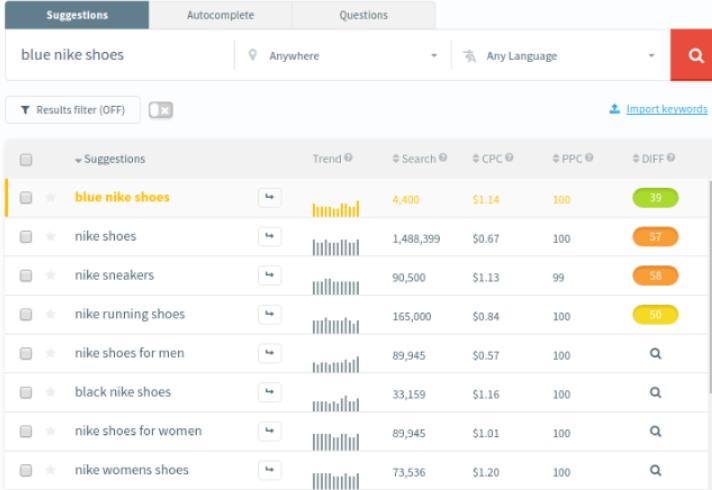Sort by Search volume column
712x490 pixels.
(x=415, y=158)
